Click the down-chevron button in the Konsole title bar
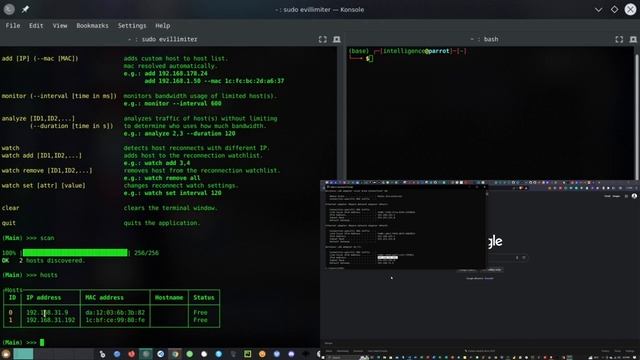 [598, 9]
